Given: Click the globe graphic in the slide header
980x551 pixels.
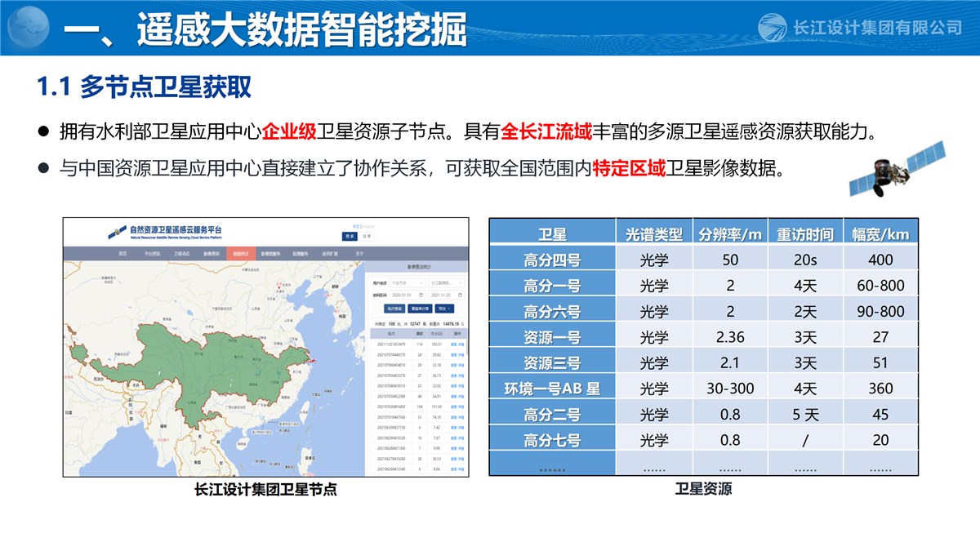Looking at the screenshot, I should coord(30,27).
